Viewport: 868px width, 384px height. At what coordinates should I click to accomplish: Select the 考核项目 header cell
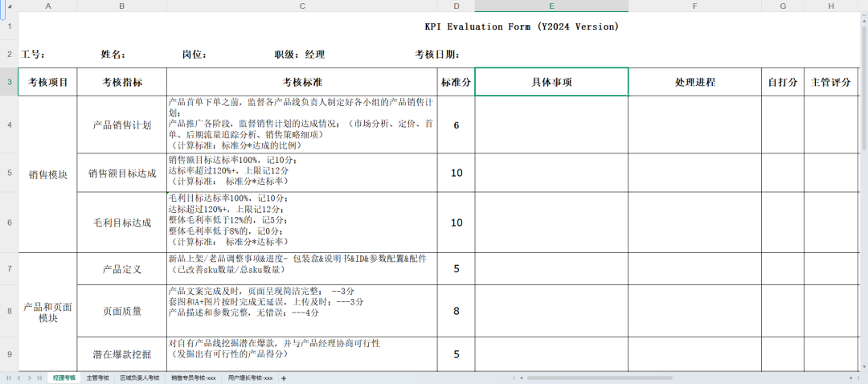pos(47,83)
